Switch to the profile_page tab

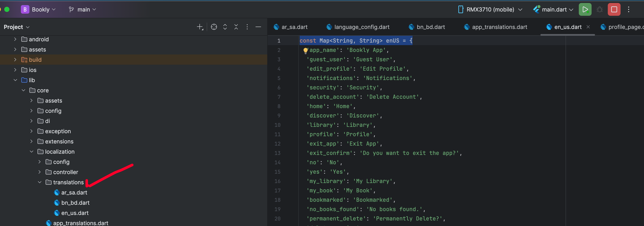point(622,27)
